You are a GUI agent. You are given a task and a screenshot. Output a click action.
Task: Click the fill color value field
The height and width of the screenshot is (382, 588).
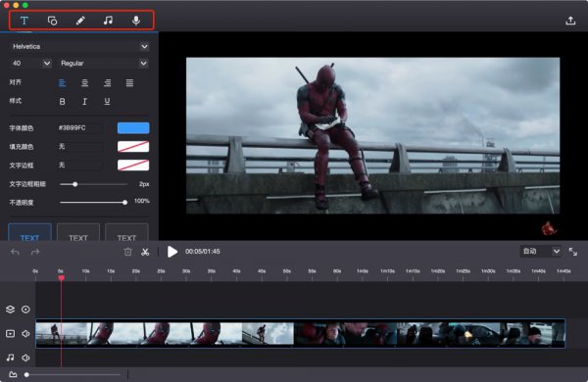[79, 147]
